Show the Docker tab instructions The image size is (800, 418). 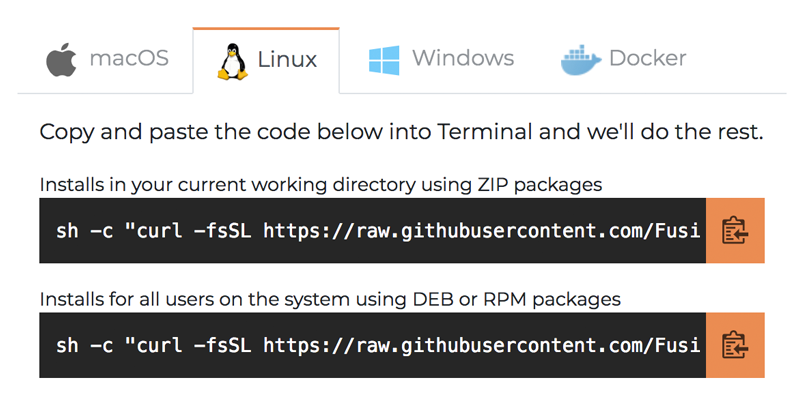click(623, 60)
